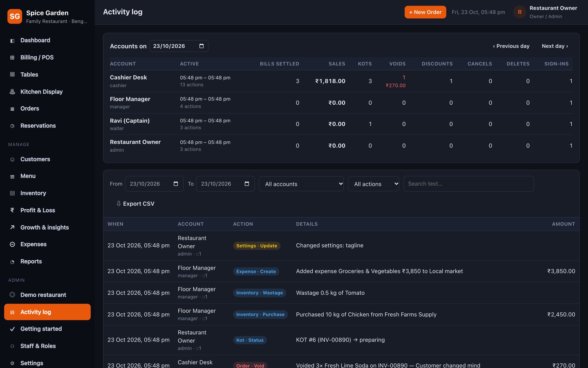Click the Billing / POS grid icon
This screenshot has width=588, height=368.
point(12,58)
